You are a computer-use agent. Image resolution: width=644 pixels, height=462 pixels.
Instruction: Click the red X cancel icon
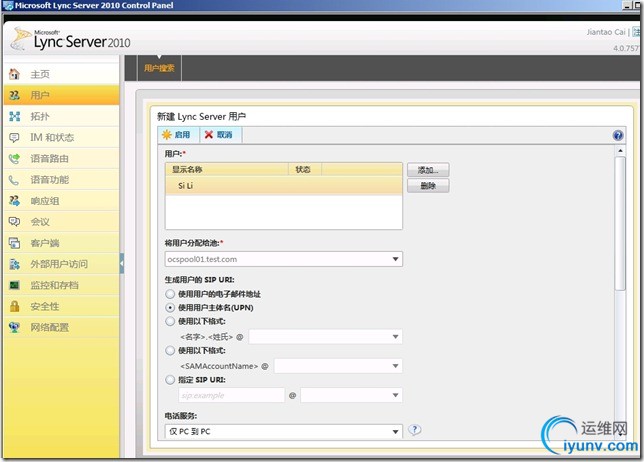coord(209,135)
